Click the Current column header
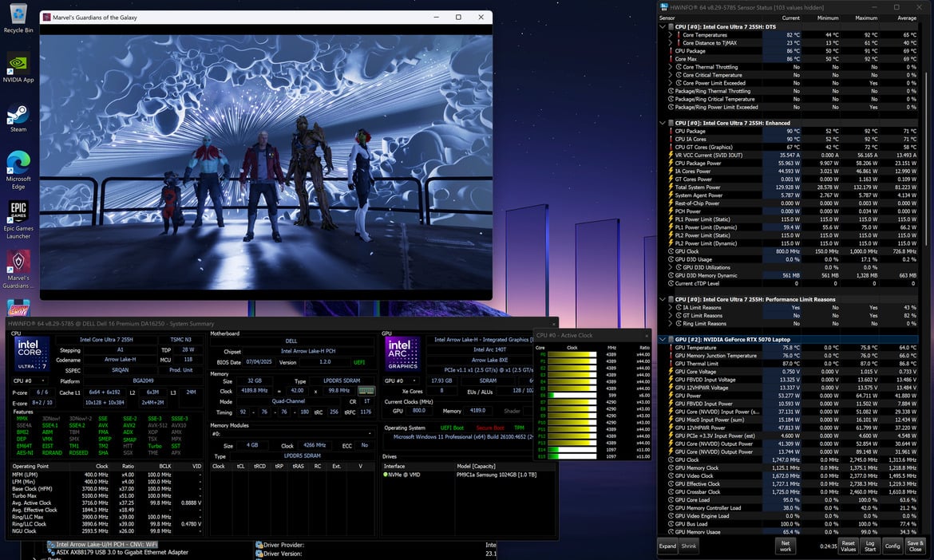The width and height of the screenshot is (934, 560). coord(790,18)
